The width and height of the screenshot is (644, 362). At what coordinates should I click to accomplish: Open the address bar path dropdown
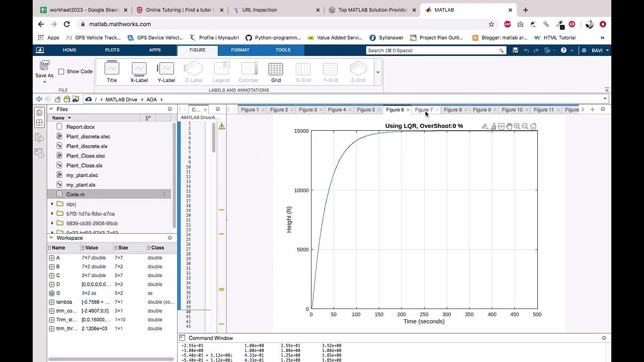coord(605,99)
